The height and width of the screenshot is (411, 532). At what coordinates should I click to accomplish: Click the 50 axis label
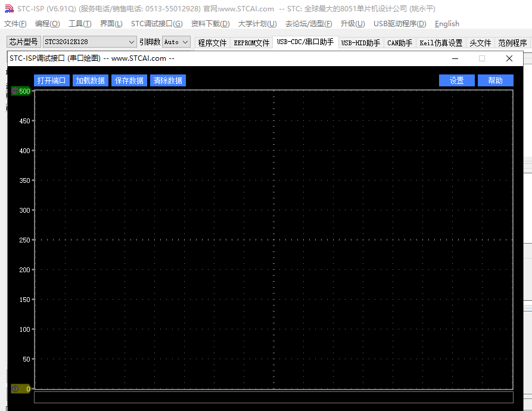click(26, 359)
